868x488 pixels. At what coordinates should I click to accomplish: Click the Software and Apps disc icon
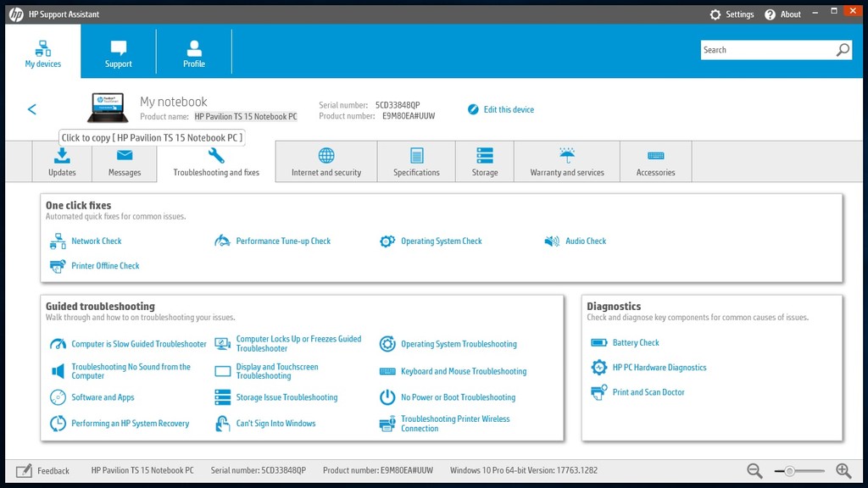point(58,397)
